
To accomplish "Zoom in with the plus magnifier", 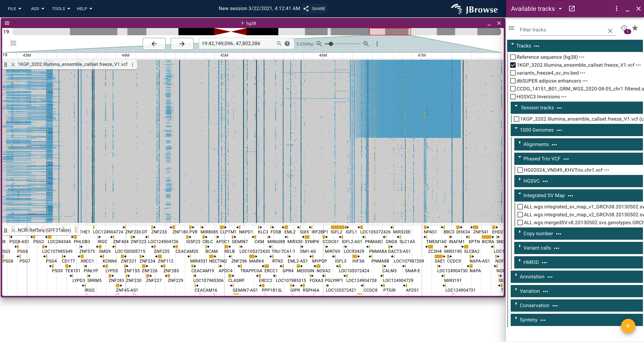I will pos(366,44).
